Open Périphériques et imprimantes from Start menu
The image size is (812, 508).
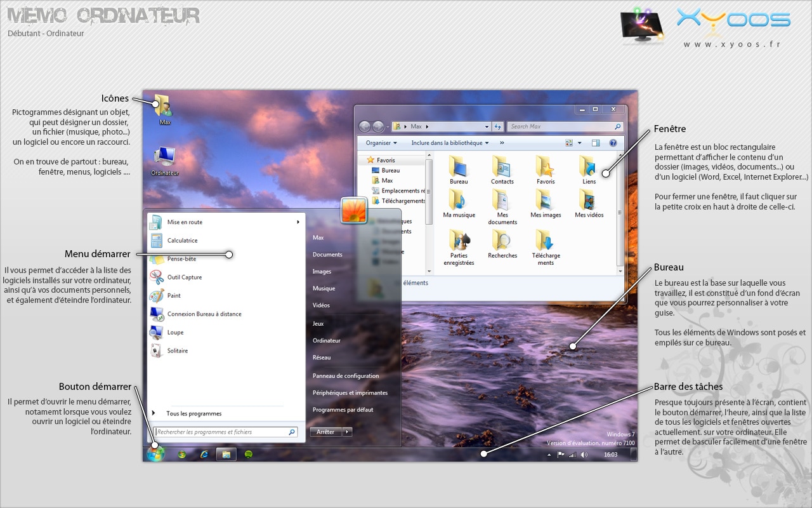[350, 393]
